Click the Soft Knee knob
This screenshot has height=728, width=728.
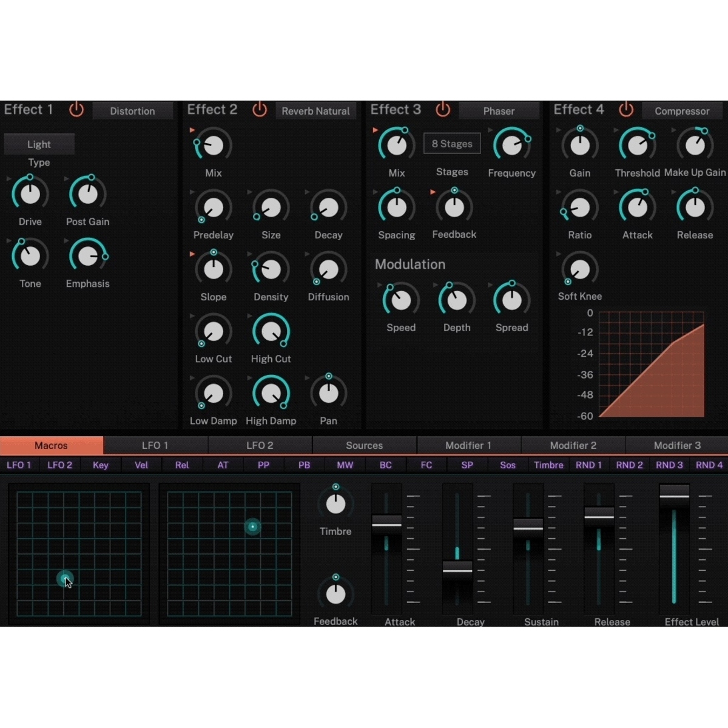(580, 269)
